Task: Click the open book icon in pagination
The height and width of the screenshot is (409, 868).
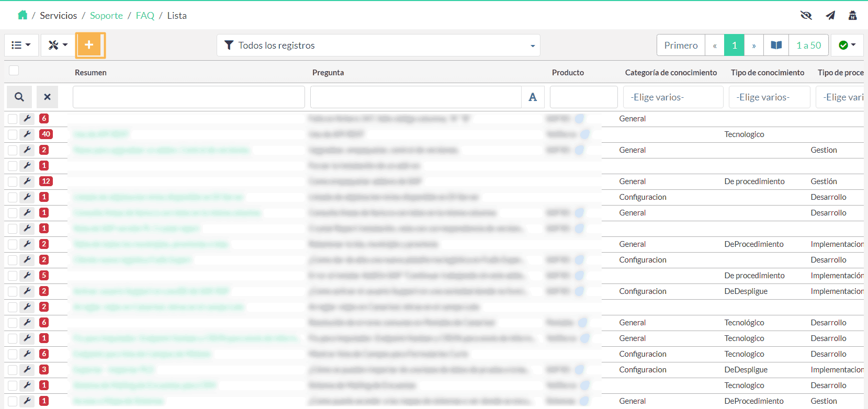Action: coord(776,45)
